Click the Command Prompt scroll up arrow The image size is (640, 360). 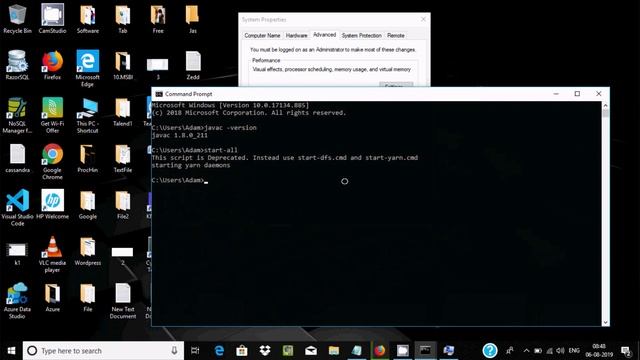pos(605,106)
